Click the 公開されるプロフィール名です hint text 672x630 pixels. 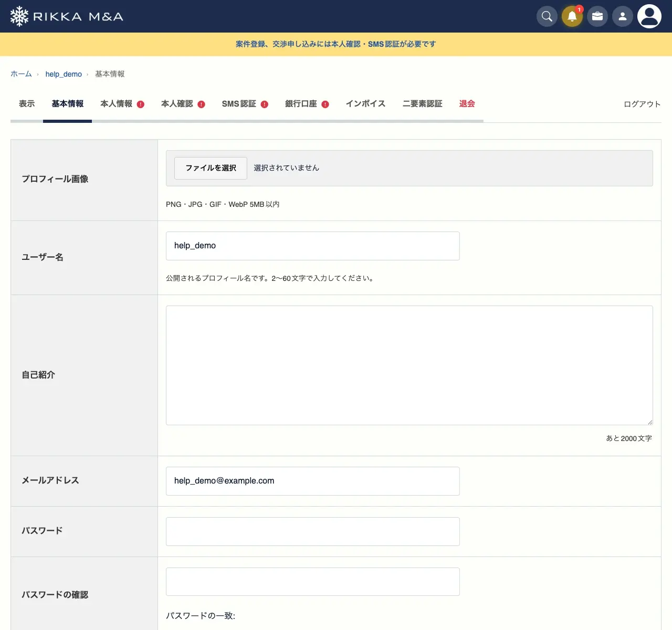pos(270,278)
